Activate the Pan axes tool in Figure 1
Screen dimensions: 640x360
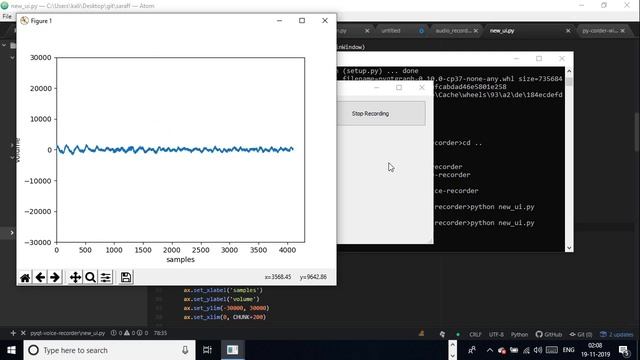click(75, 278)
